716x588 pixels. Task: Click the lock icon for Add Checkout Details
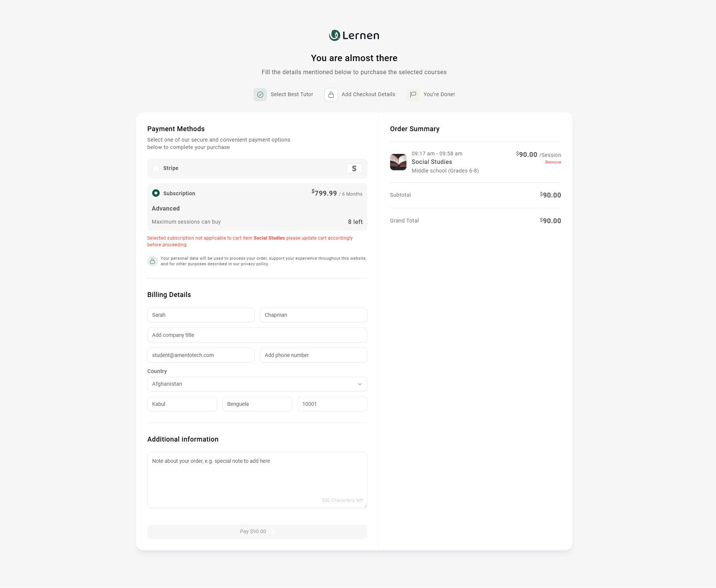(331, 95)
